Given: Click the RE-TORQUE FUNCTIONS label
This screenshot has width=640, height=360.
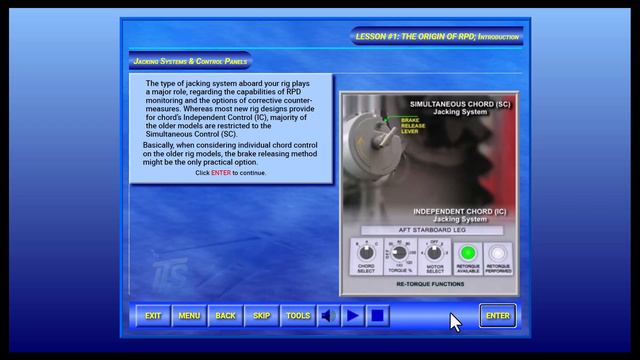Looking at the screenshot, I should (430, 284).
